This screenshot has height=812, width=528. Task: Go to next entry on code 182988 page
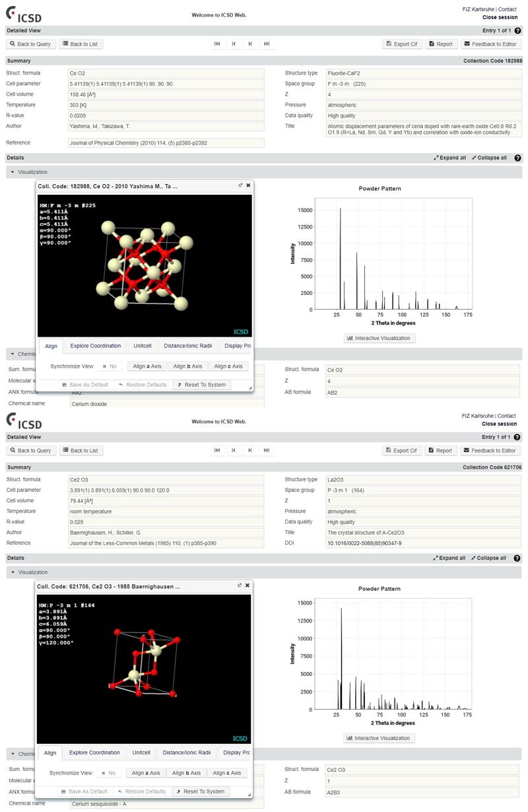tap(250, 44)
